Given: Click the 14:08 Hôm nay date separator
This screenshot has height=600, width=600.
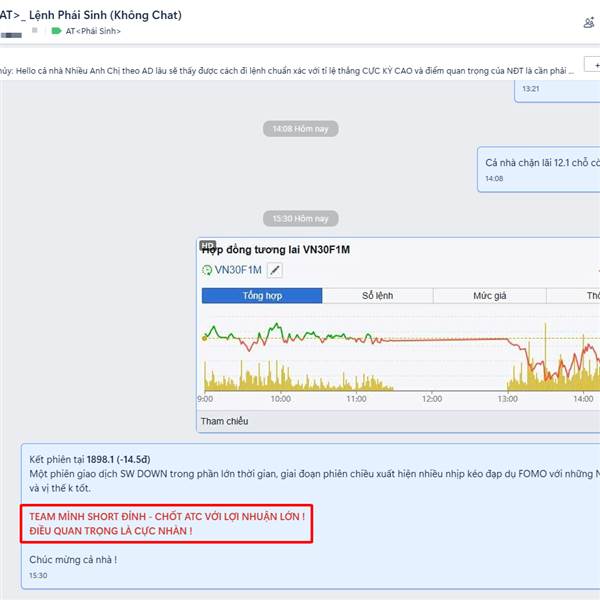Looking at the screenshot, I should pos(300,129).
